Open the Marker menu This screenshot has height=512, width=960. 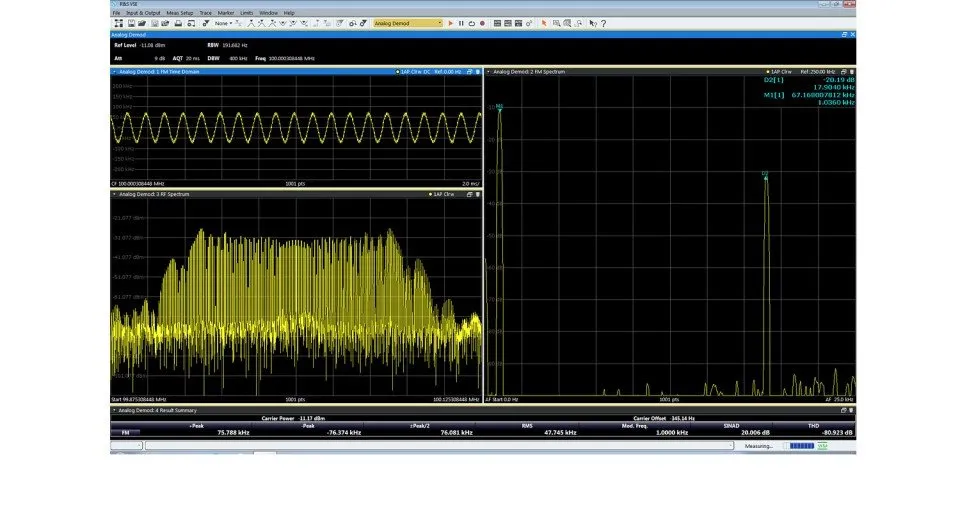tap(226, 13)
